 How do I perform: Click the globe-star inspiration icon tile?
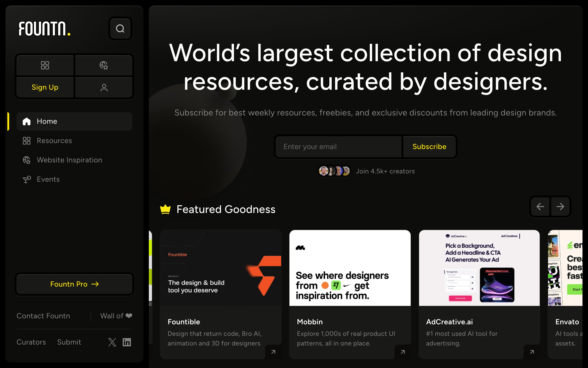(104, 65)
